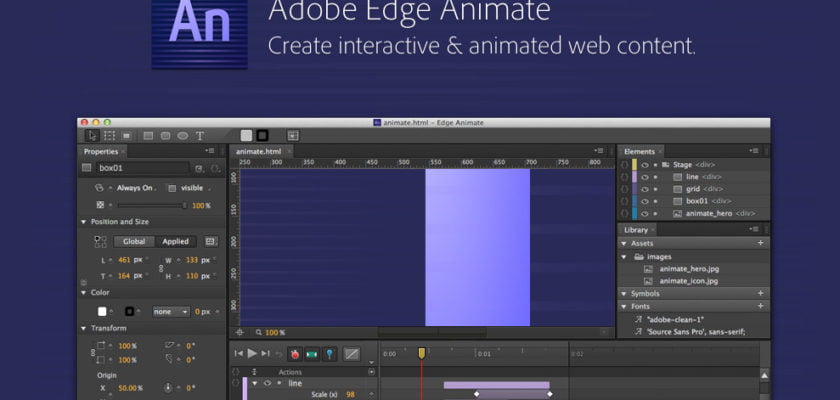Pick the Ellipse tool
Screen dimensions: 840x400
182,135
